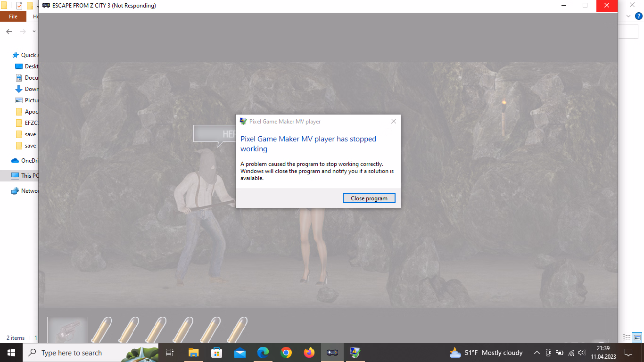The width and height of the screenshot is (644, 362).
Task: Click the help question mark icon in Explorer
Action: tap(639, 16)
